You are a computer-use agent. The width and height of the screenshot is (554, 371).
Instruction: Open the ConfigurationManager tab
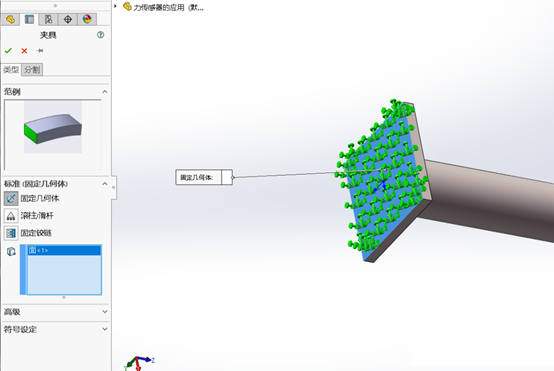click(x=48, y=19)
